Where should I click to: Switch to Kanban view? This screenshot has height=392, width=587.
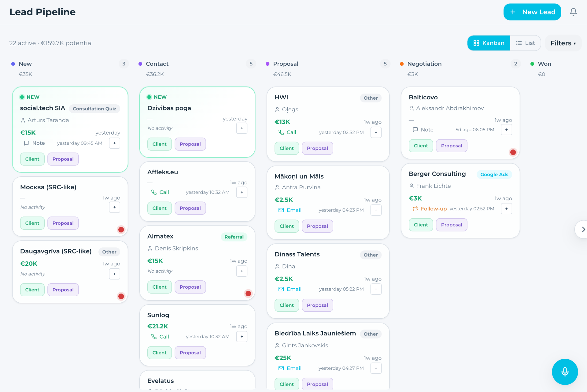click(x=489, y=43)
